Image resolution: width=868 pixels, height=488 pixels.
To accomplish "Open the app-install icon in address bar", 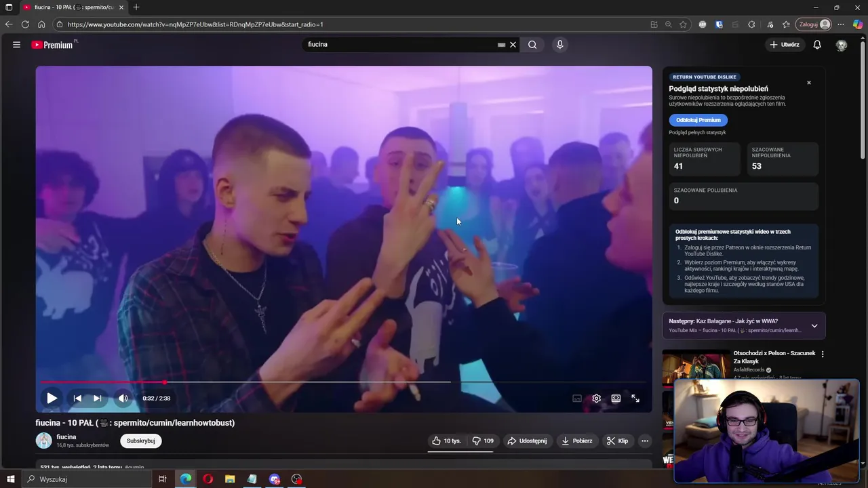I will click(654, 24).
